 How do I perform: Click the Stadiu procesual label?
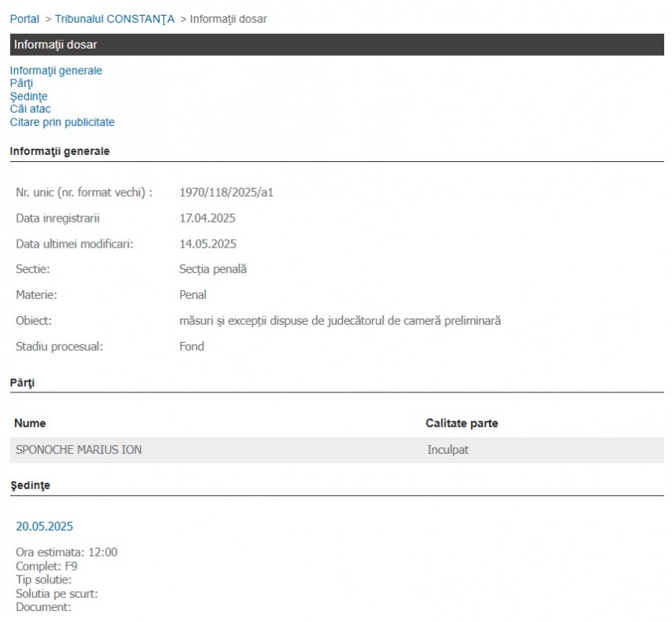[x=59, y=346]
